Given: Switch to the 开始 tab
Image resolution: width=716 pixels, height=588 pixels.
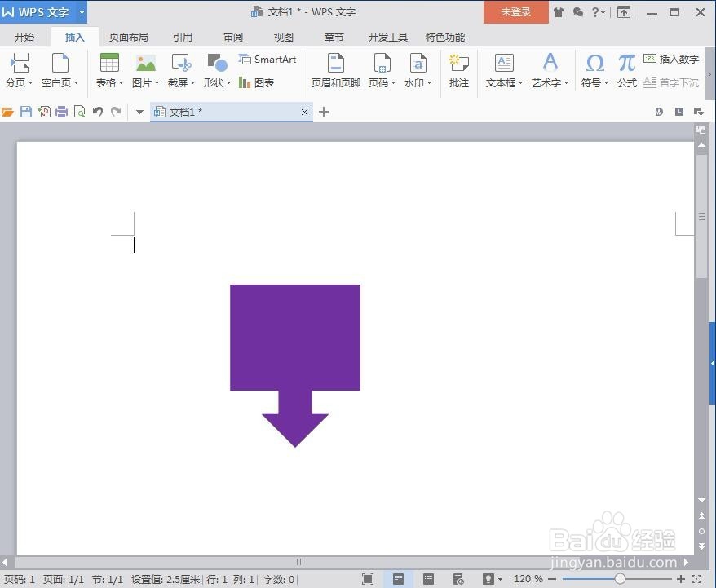Looking at the screenshot, I should [24, 37].
